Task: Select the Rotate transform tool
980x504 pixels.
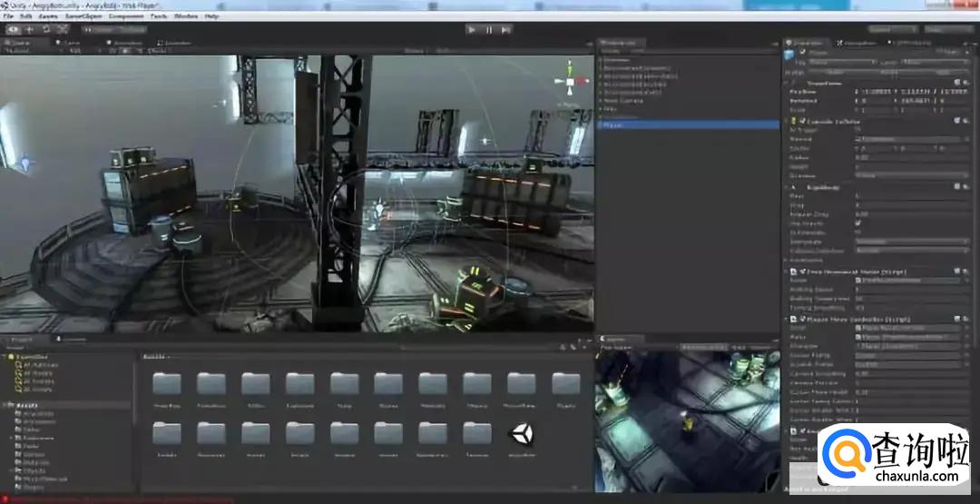Action: click(x=46, y=29)
